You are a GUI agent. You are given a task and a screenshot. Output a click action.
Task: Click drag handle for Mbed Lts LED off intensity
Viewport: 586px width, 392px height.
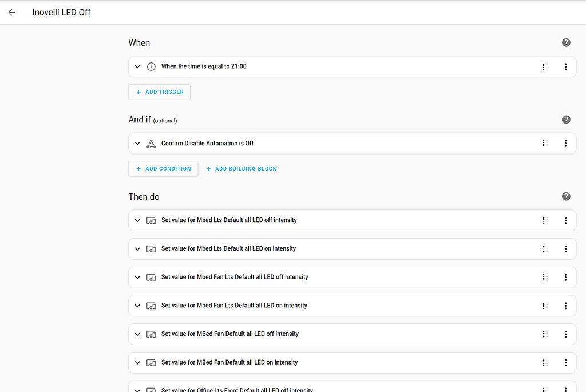pyautogui.click(x=545, y=220)
